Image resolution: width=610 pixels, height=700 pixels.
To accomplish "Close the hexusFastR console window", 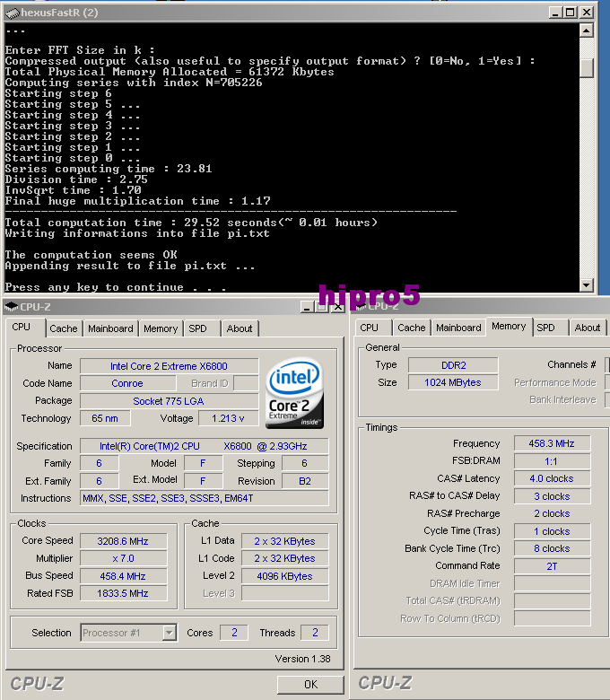I will point(587,13).
